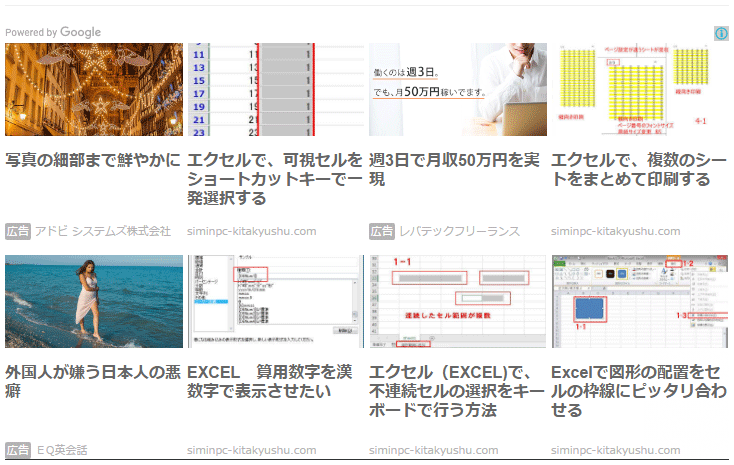The height and width of the screenshot is (465, 734).
Task: Open the Christmas lights street photo thumbnail
Action: pyautogui.click(x=94, y=89)
